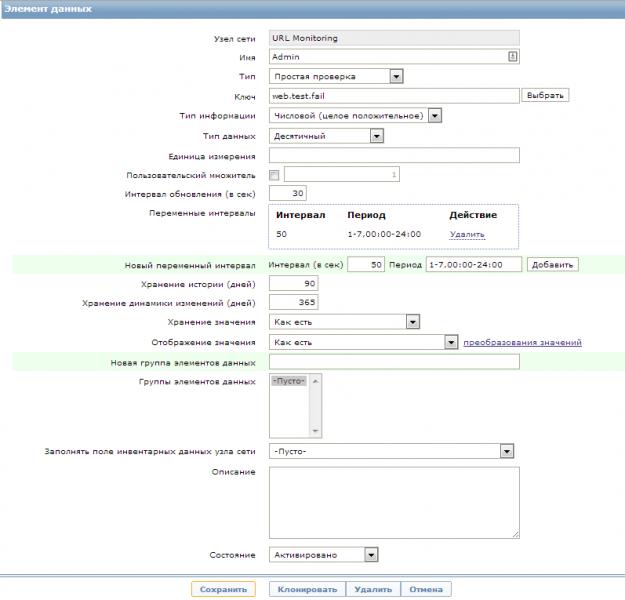625x600 pixels.
Task: Enable the Пользовательский множитель checkbox
Action: [274, 175]
